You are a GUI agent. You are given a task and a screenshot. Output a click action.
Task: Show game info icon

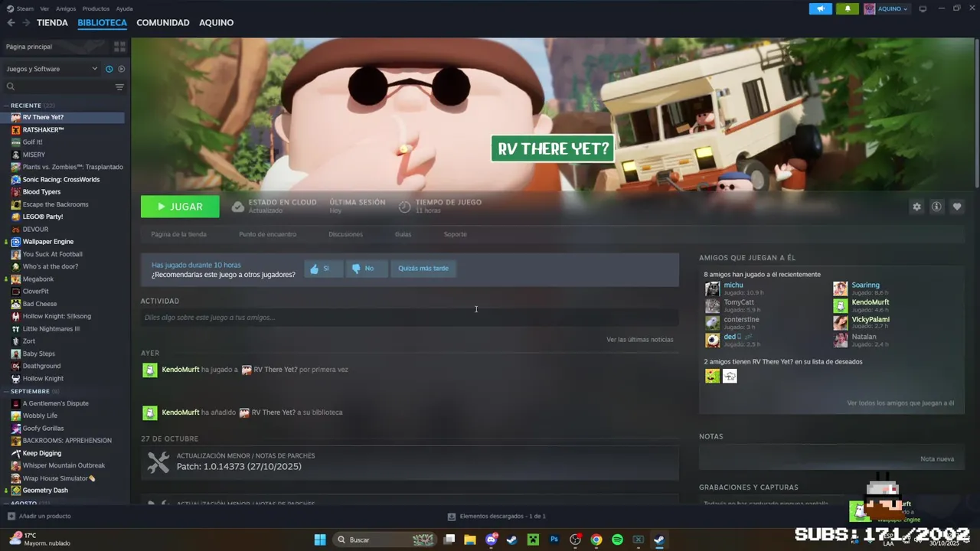coord(936,207)
